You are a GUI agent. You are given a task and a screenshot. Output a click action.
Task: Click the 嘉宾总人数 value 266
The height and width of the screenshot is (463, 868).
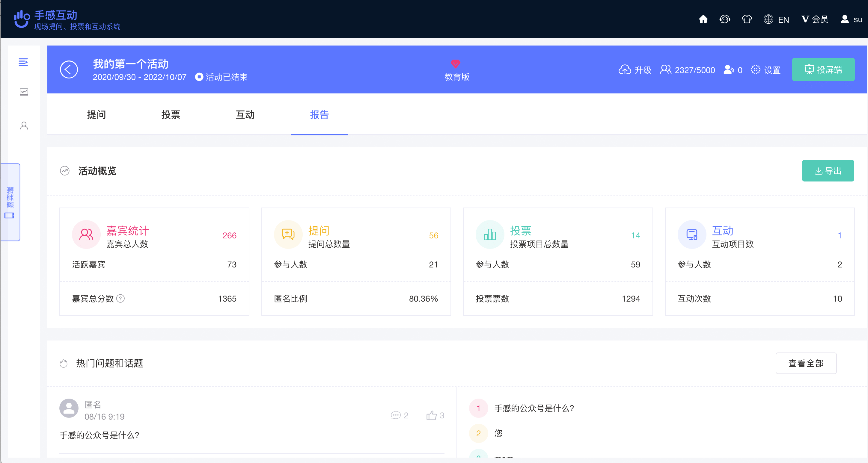[x=230, y=235]
